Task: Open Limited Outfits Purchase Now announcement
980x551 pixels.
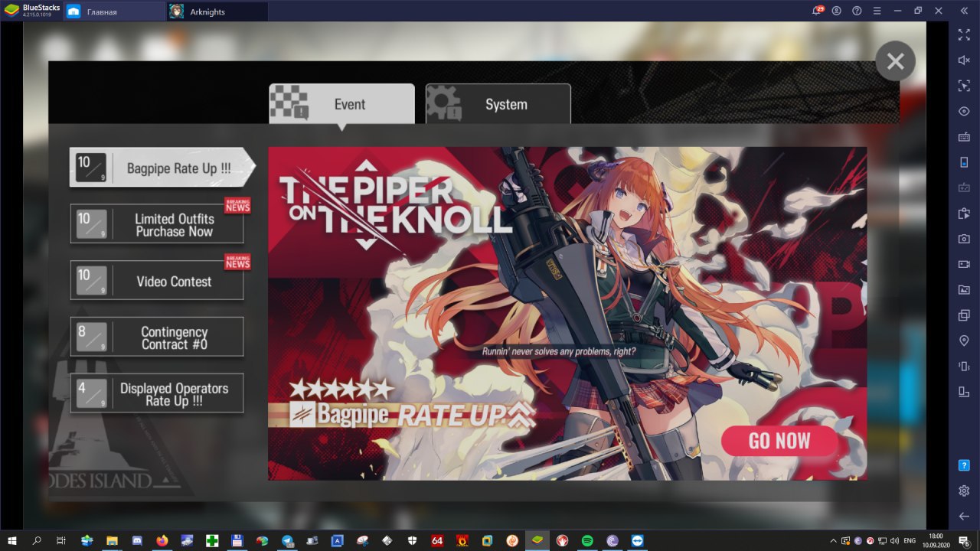Action: [x=157, y=224]
